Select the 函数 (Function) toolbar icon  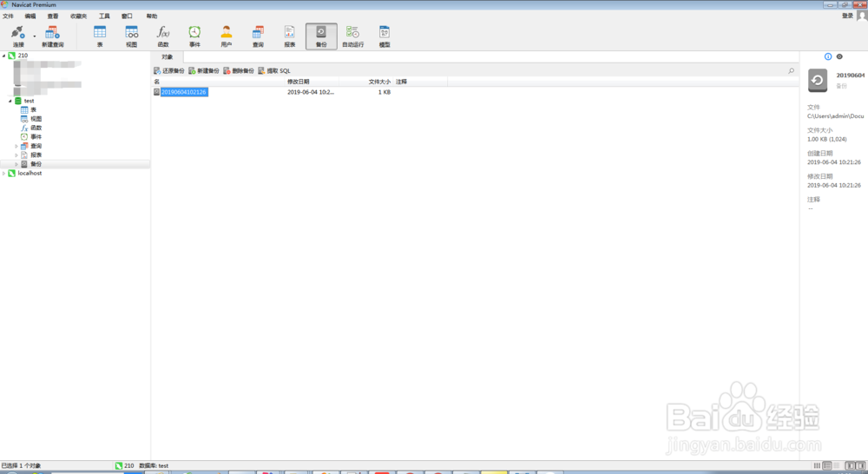[x=163, y=36]
